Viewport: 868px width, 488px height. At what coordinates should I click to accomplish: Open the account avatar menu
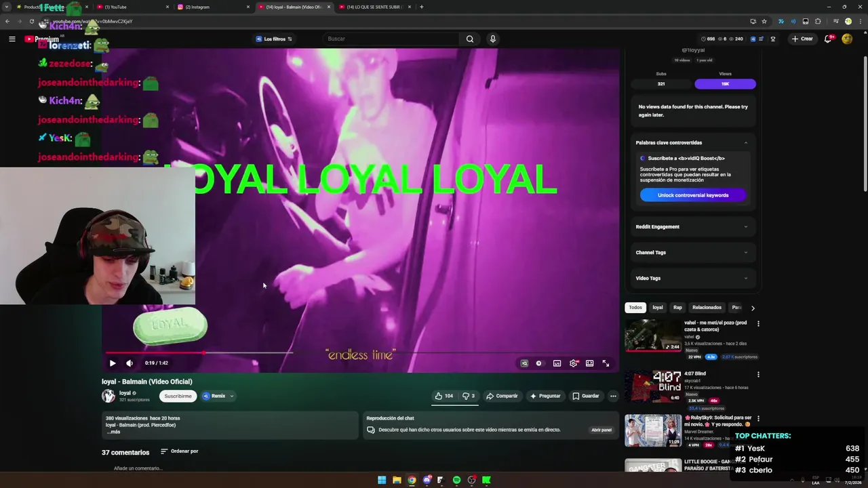pyautogui.click(x=847, y=39)
